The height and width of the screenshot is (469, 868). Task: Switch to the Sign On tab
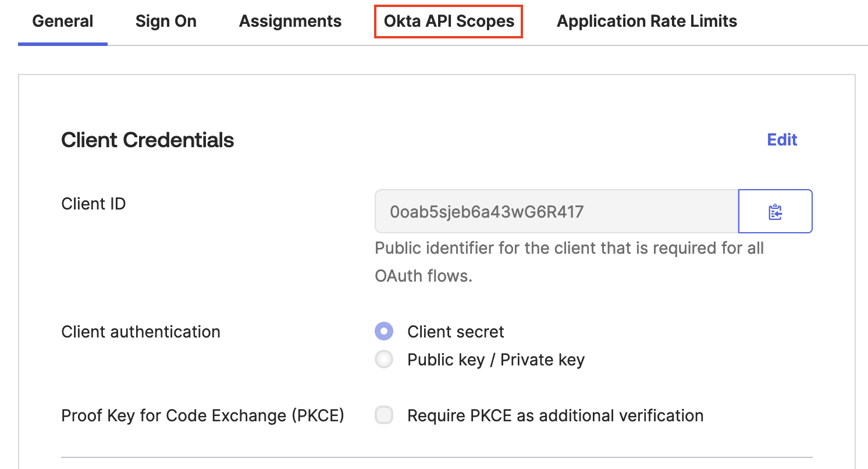pyautogui.click(x=166, y=22)
